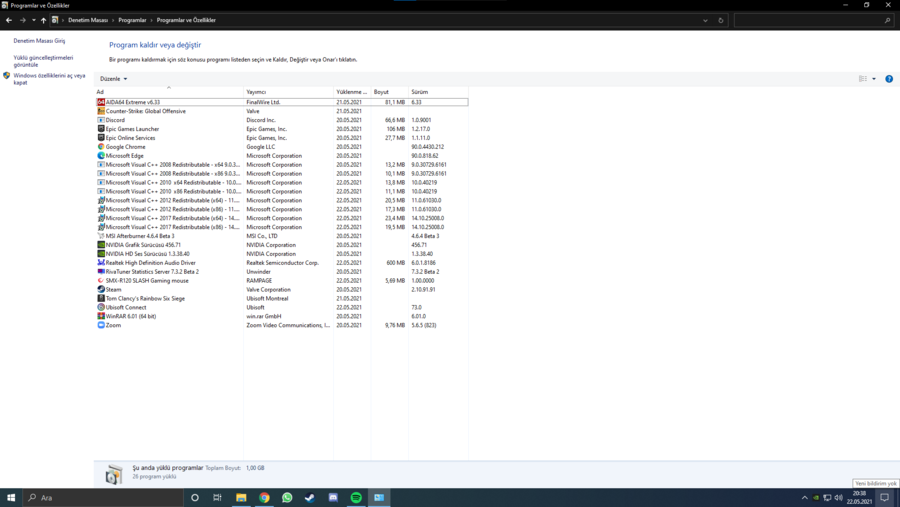Click Denetim Masası in the breadcrumb
The image size is (900, 507).
tap(88, 20)
